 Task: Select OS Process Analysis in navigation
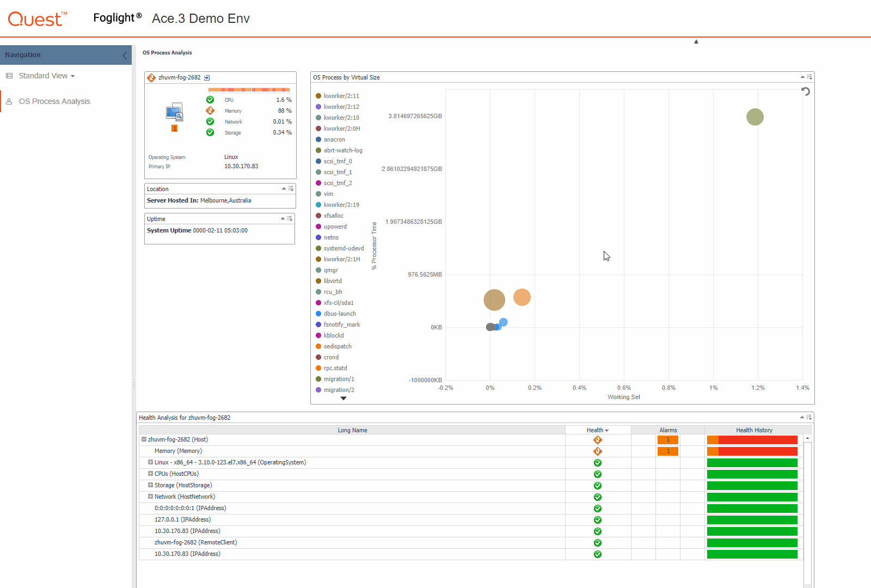(54, 101)
